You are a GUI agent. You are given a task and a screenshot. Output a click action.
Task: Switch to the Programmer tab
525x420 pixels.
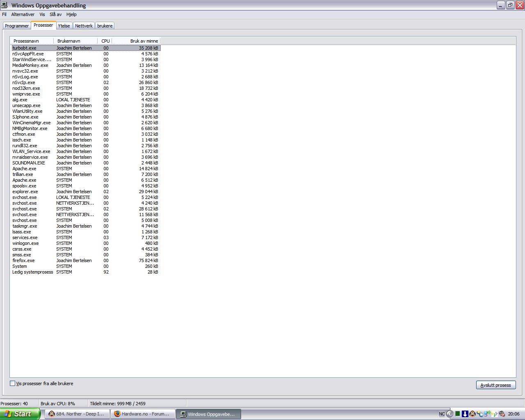point(17,26)
